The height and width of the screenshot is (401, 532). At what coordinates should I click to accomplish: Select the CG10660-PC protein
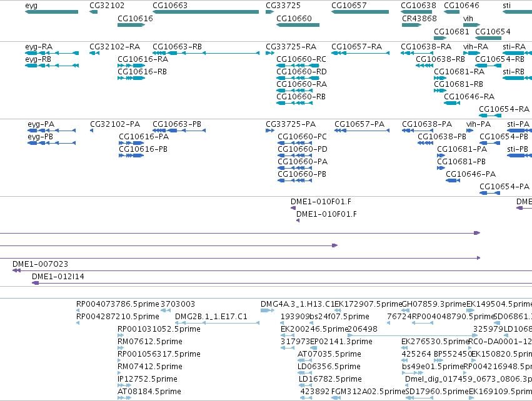coord(295,143)
